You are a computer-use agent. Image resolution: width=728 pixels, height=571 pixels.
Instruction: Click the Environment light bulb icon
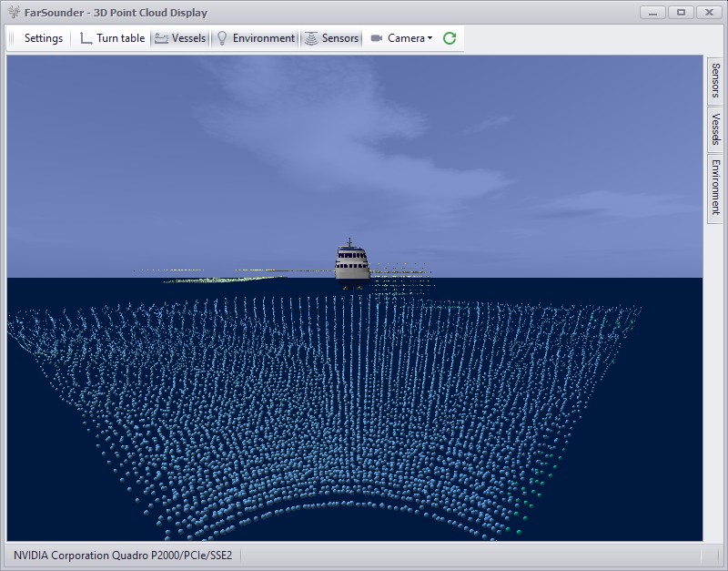tap(221, 38)
